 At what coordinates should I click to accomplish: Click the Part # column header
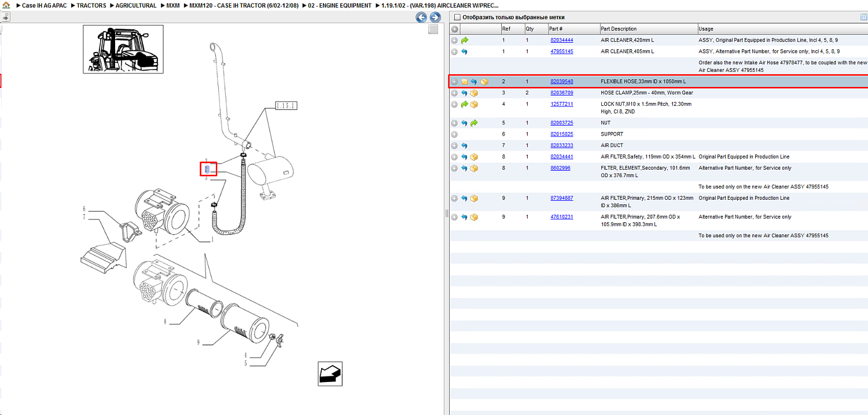click(x=573, y=29)
